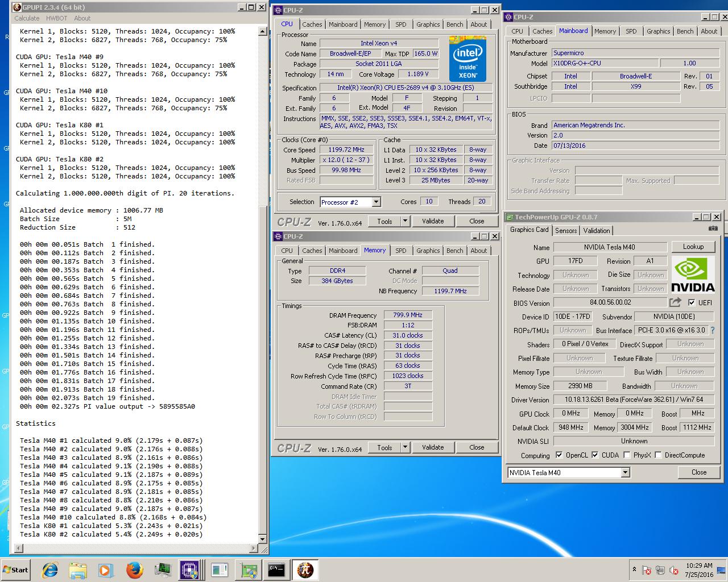The height and width of the screenshot is (582, 728).
Task: Toggle the CUDA checkbox
Action: coord(595,455)
